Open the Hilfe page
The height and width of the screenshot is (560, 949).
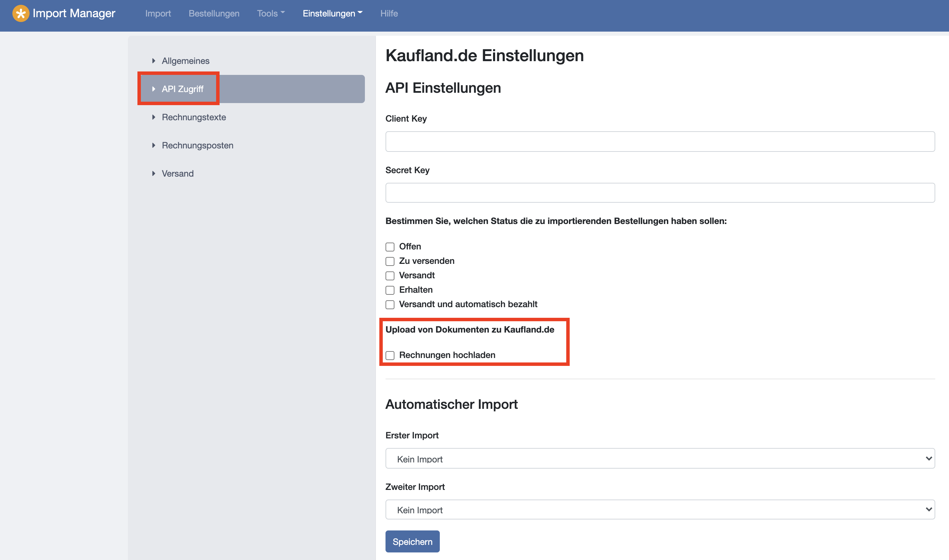[389, 14]
